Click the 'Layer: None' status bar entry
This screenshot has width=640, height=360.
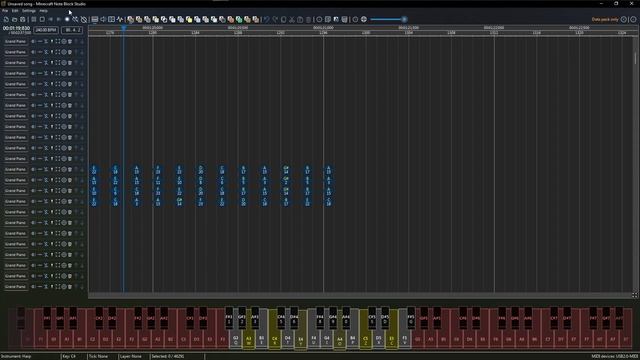pos(131,356)
